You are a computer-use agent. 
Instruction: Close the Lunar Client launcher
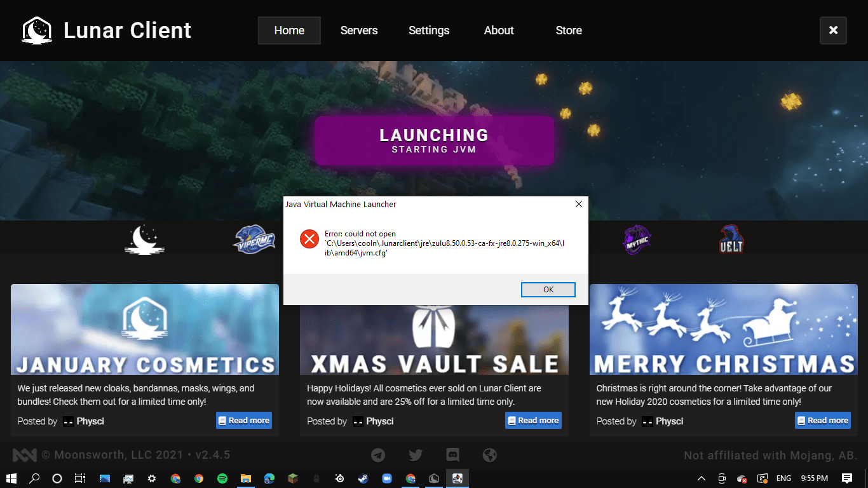tap(833, 30)
